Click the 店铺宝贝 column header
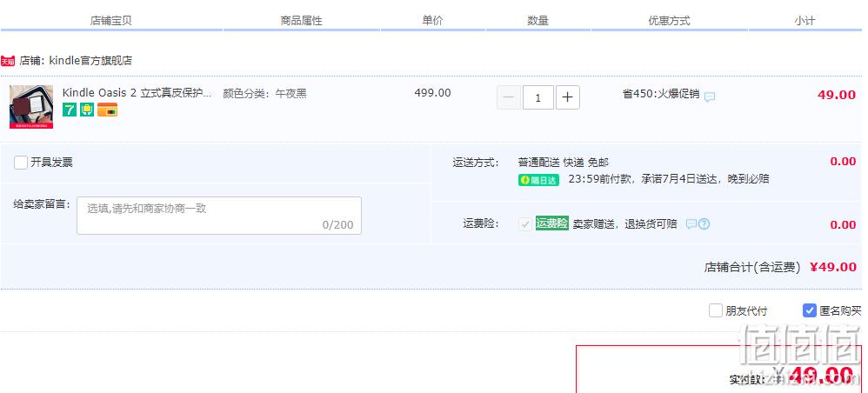Screen dimensions: 868x393 click(x=110, y=21)
